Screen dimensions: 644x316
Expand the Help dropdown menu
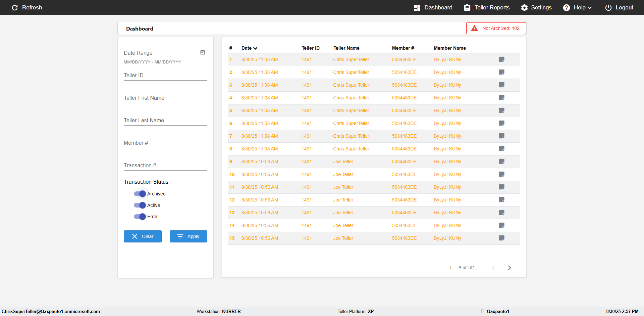pos(577,7)
